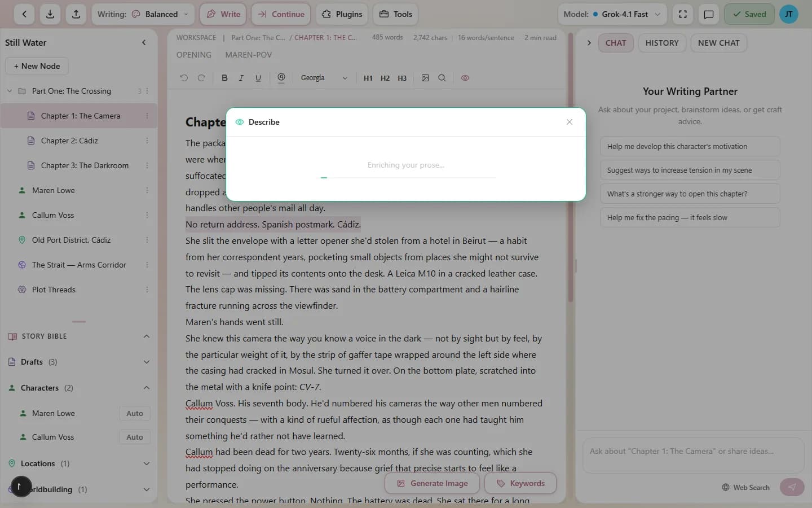Viewport: 812px width, 508px height.
Task: Open the in-document search tool
Action: click(443, 78)
